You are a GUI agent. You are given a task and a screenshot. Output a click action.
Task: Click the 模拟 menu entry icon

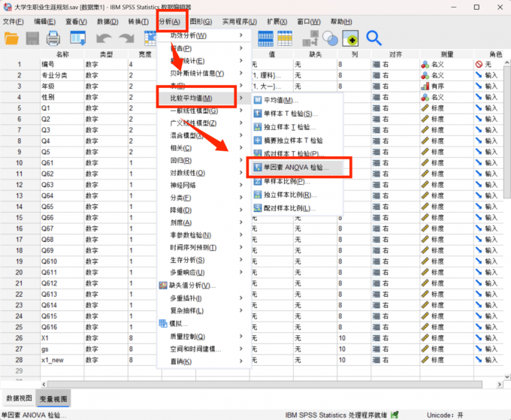pyautogui.click(x=163, y=323)
